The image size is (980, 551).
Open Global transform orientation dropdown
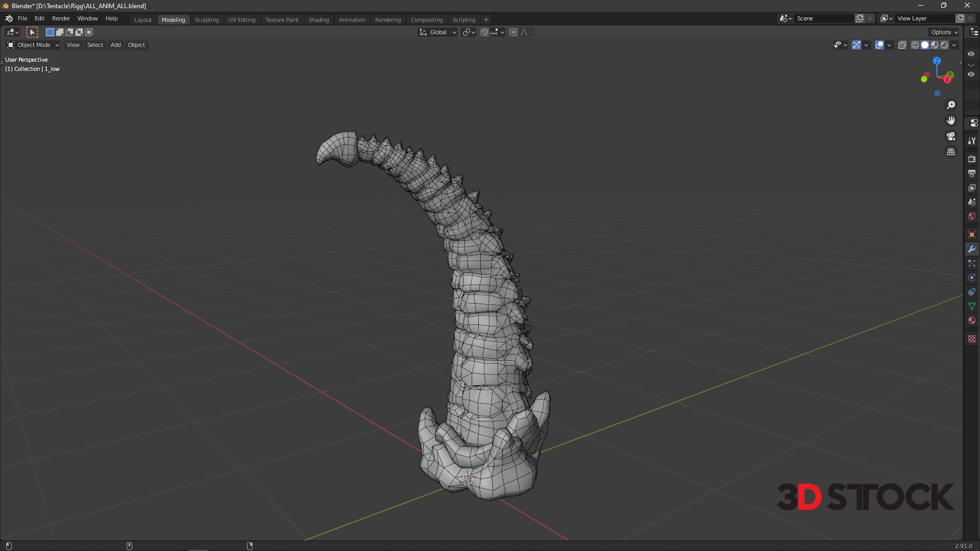[438, 32]
